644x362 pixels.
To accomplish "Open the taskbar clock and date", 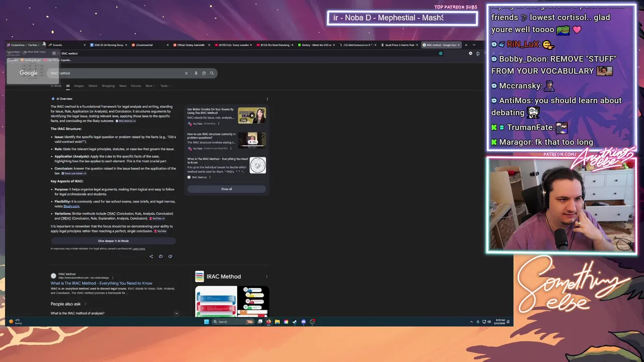I will click(x=500, y=322).
